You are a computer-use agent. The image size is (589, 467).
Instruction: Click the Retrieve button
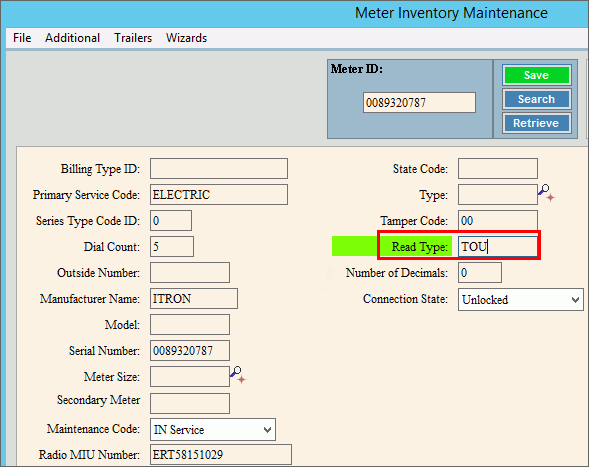537,123
